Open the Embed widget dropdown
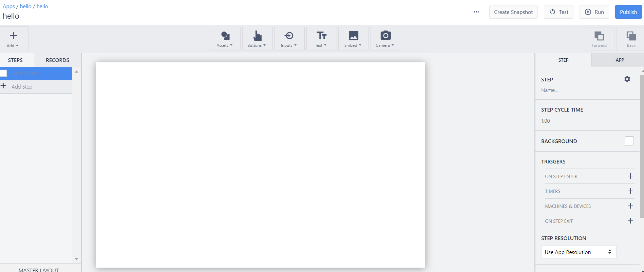Screen dimensions: 644x272 [x=353, y=39]
